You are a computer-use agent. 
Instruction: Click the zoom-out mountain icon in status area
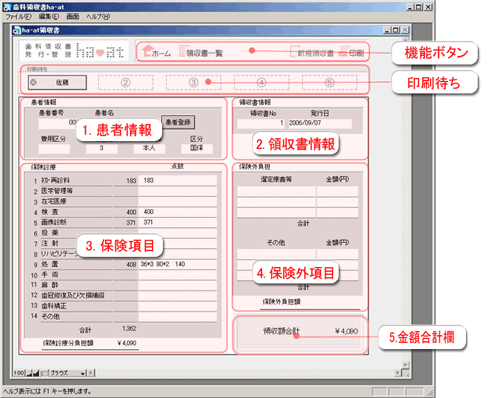click(29, 373)
